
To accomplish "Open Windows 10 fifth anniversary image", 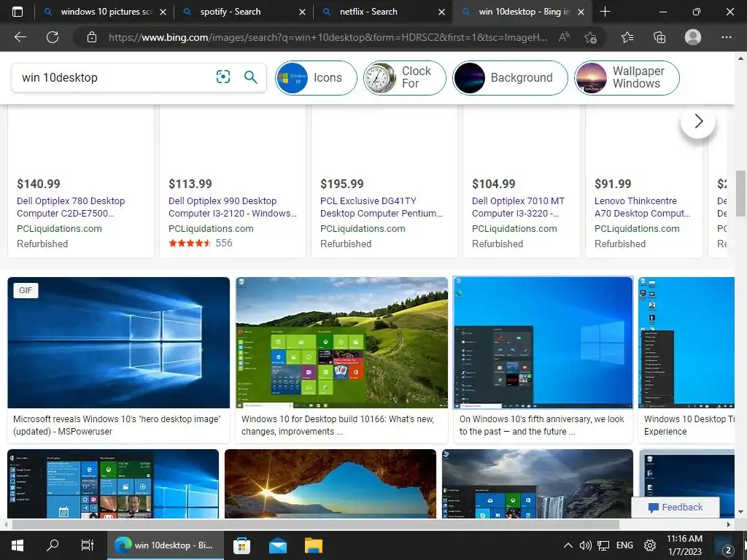I will 543,343.
